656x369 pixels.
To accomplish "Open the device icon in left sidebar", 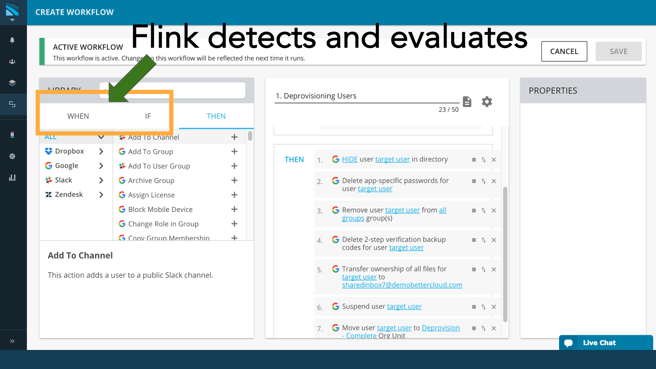I will (12, 135).
